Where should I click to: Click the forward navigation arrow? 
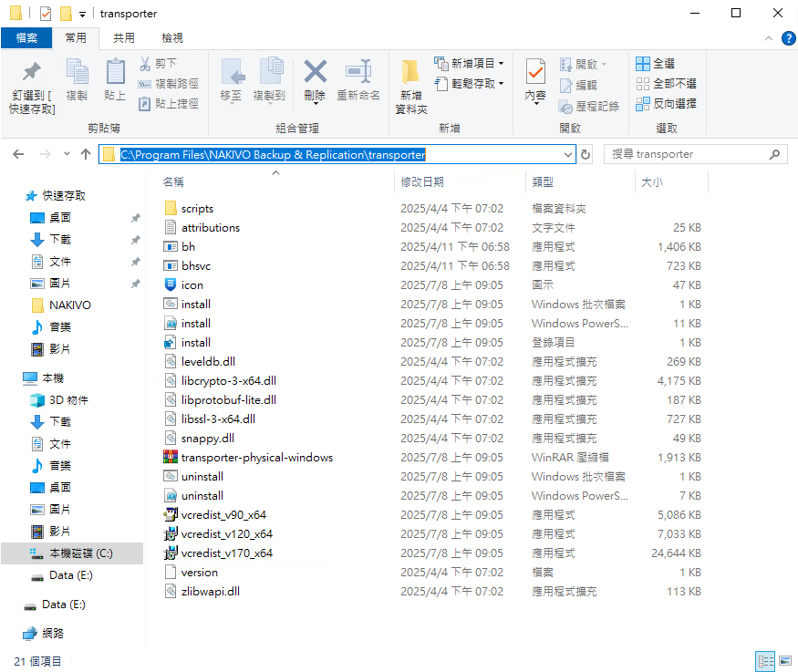click(x=46, y=154)
